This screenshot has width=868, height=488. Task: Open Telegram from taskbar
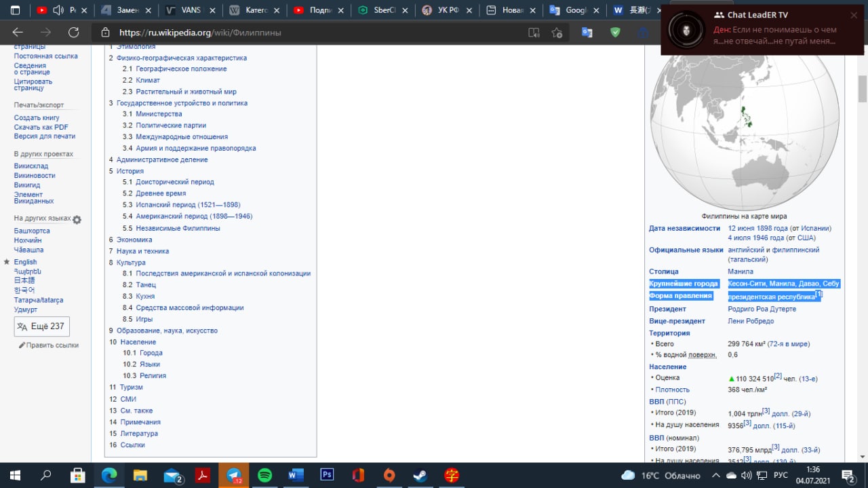pos(234,475)
